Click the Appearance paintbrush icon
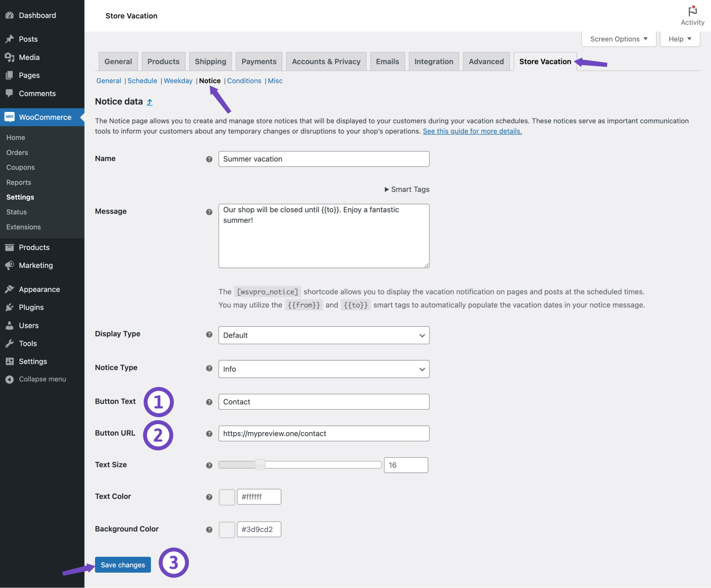This screenshot has width=711, height=588. click(10, 289)
